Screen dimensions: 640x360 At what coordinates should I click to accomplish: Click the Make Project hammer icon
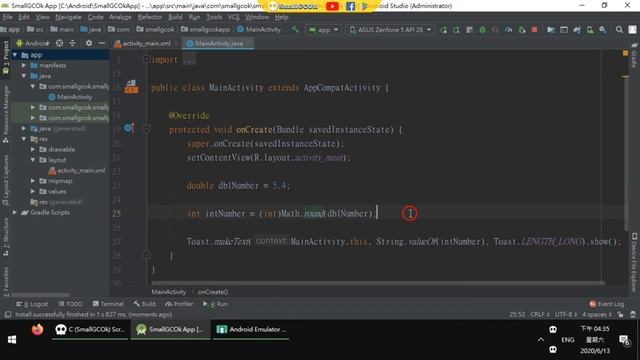295,29
